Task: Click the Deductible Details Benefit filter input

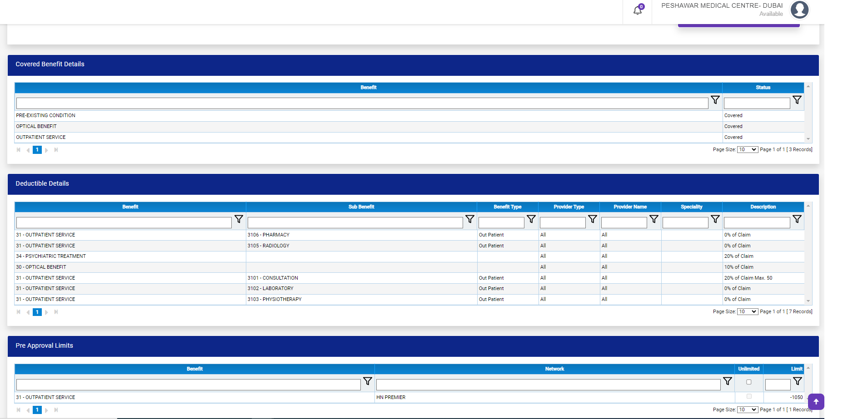Action: (x=124, y=223)
